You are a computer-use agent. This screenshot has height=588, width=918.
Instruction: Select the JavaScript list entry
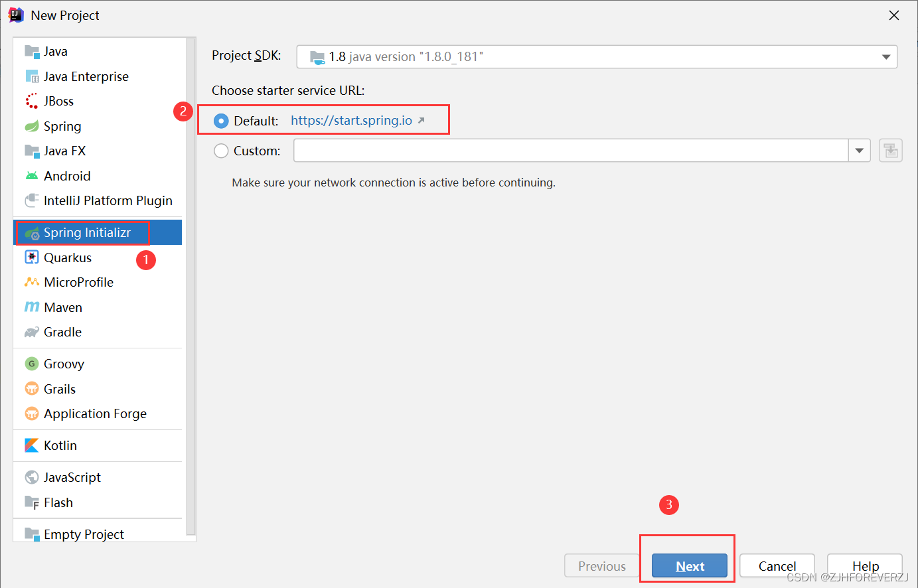98,477
